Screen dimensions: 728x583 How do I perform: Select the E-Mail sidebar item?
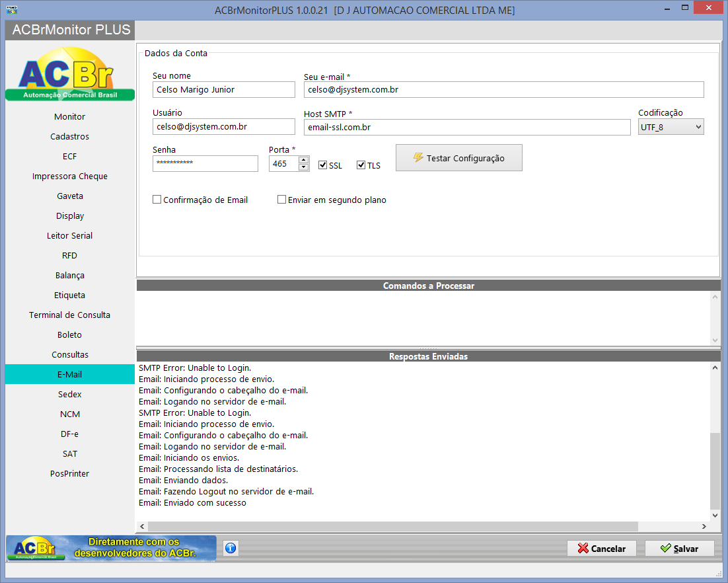[69, 374]
